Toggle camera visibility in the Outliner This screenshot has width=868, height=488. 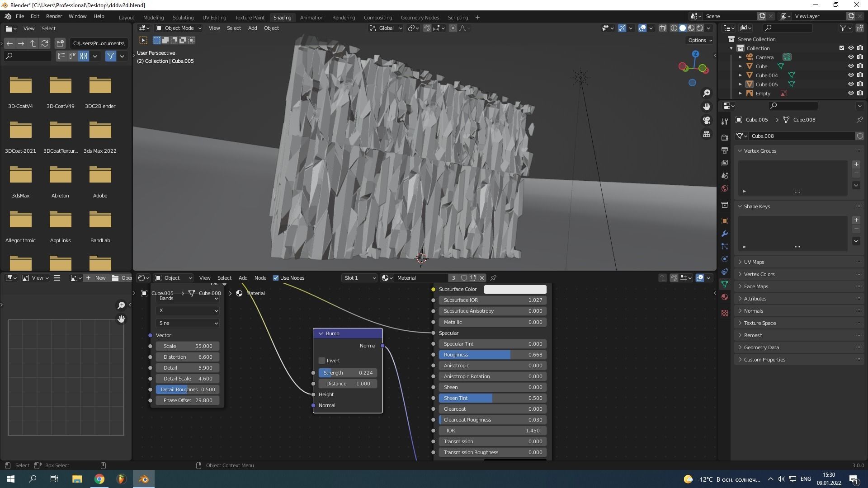coord(852,57)
